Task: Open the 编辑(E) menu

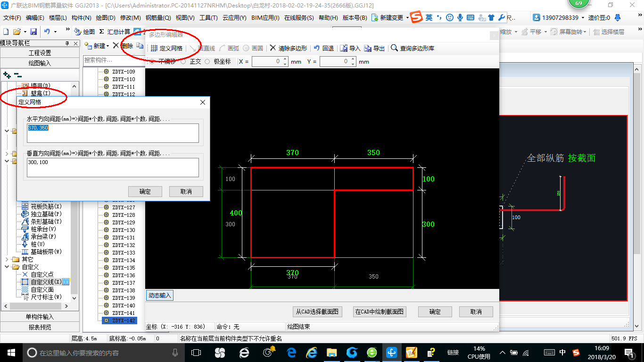Action: tap(35, 17)
